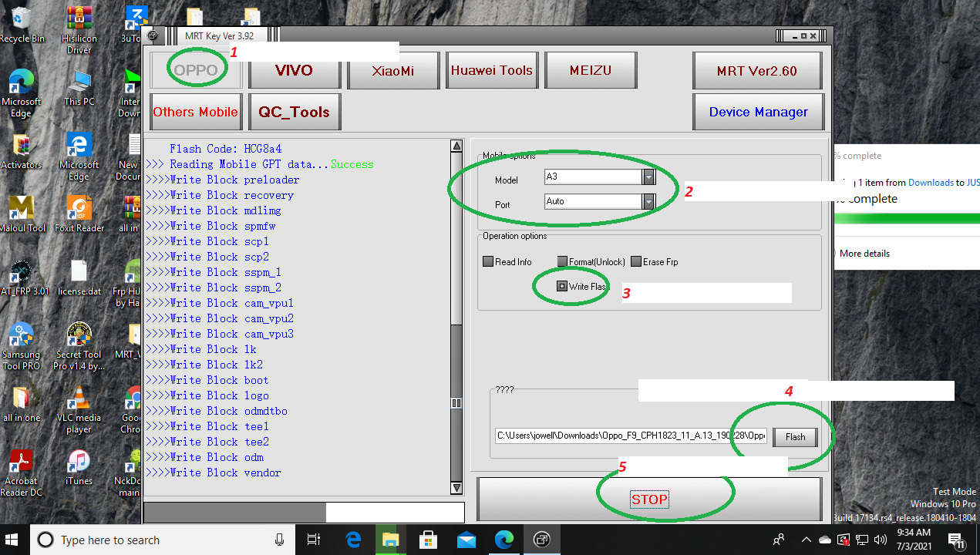Click the Task View taskbar icon
This screenshot has width=980, height=555.
(313, 540)
